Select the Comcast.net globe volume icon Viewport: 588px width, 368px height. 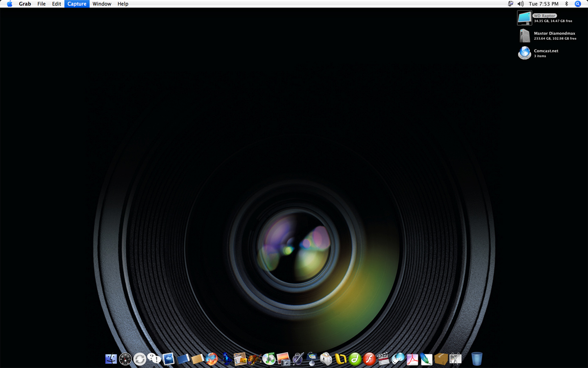point(525,53)
